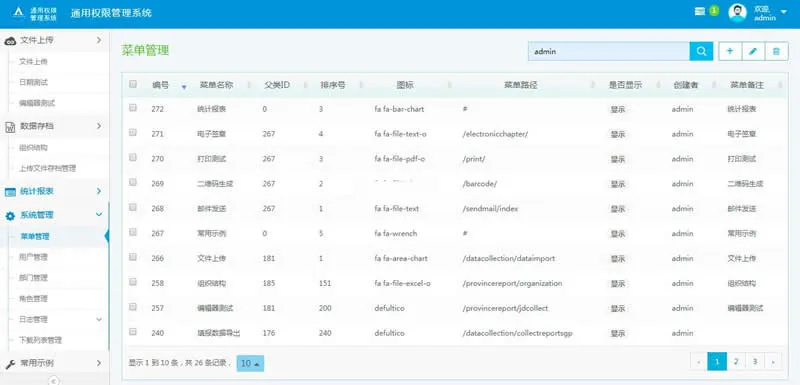Select 编辑器测试 in the sidebar
Image resolution: width=800 pixels, height=385 pixels.
[x=37, y=104]
